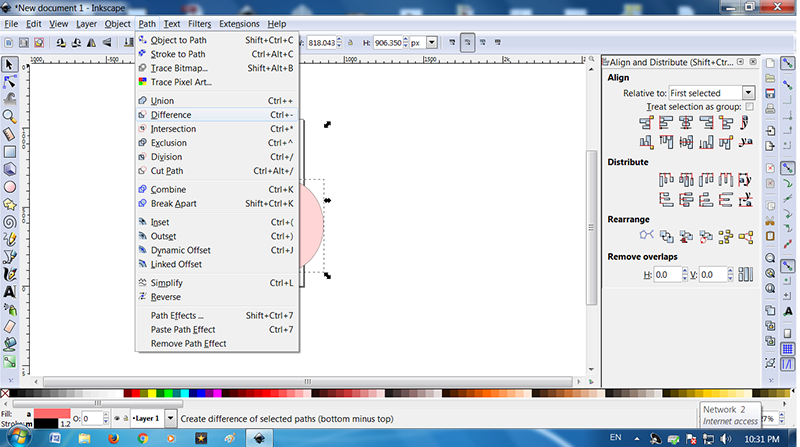
Task: Select the 3D Box tool
Action: click(9, 169)
